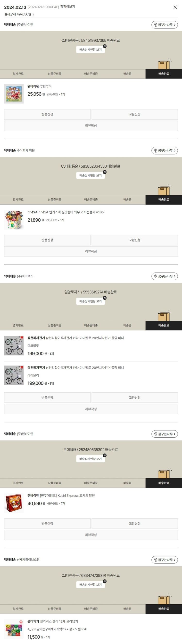This screenshot has width=182, height=644.
Task: Close the order detail with the X icon
Action: coord(175,7)
